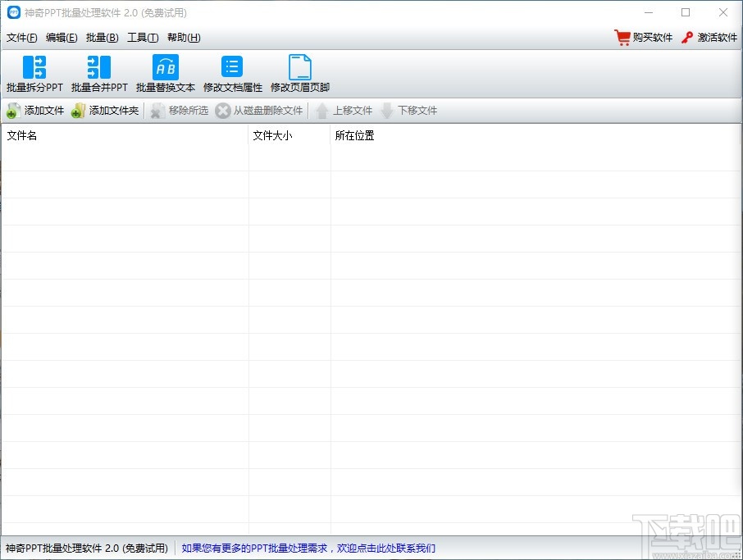The width and height of the screenshot is (743, 560).
Task: Click the 添加文件夹 add folder button
Action: pyautogui.click(x=105, y=111)
